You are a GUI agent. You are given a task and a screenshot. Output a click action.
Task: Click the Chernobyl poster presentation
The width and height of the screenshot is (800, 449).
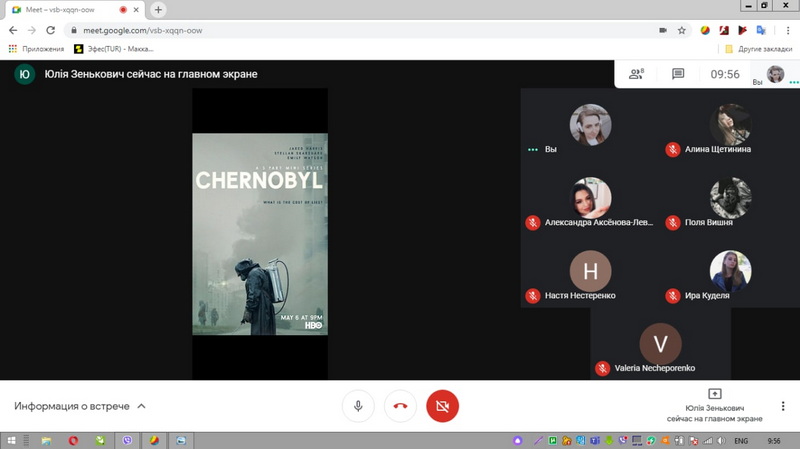260,234
